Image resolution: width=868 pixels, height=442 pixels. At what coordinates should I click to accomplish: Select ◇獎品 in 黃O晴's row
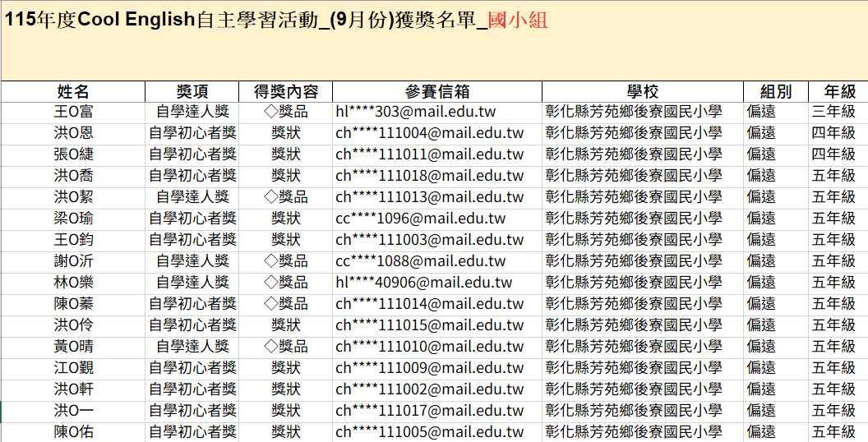286,347
